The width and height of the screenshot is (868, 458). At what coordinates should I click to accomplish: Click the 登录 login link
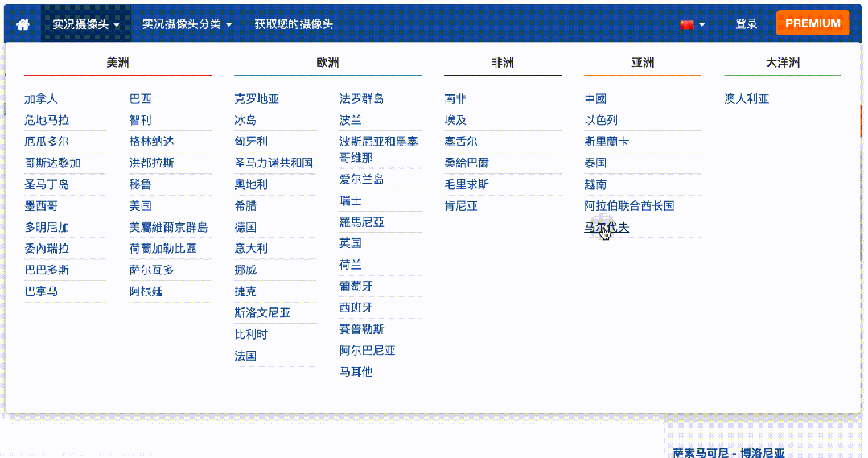pos(746,24)
